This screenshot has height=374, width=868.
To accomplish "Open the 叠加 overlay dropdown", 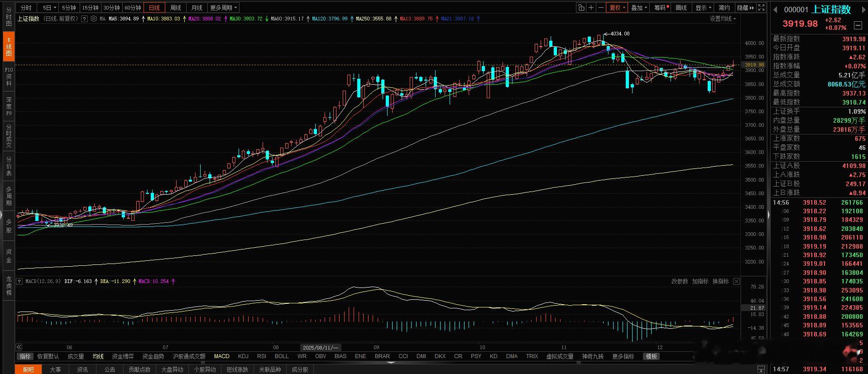I will 639,8.
